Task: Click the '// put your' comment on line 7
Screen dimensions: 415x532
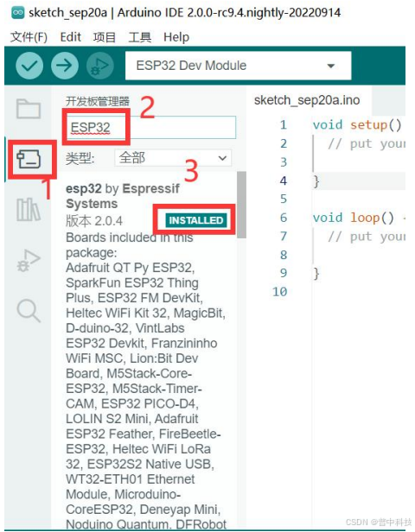Action: (x=367, y=236)
